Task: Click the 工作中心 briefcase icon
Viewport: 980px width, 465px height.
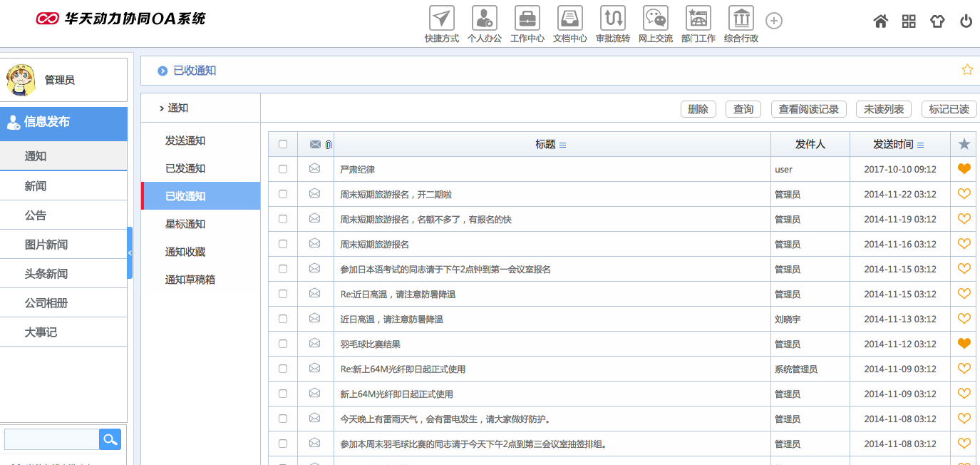Action: (x=527, y=19)
